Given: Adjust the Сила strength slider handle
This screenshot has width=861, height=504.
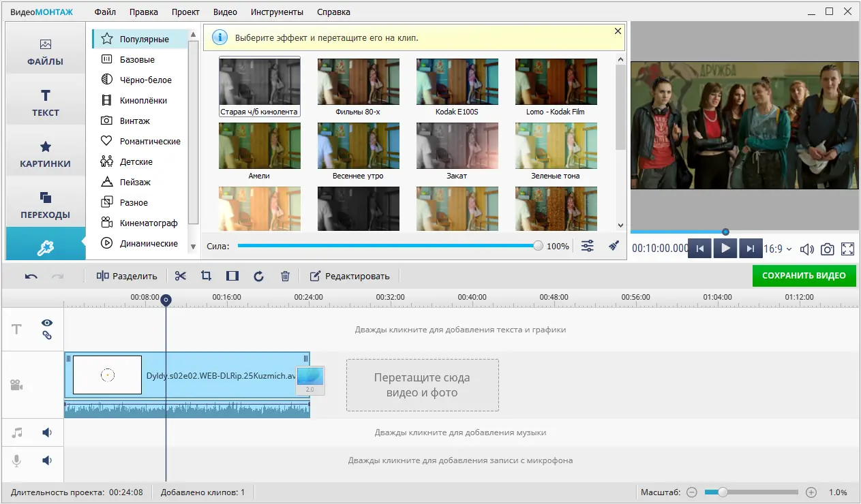Looking at the screenshot, I should 538,246.
